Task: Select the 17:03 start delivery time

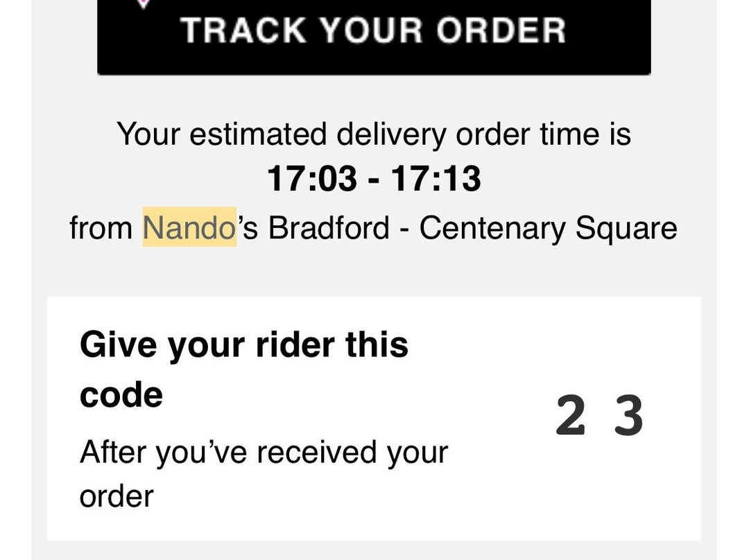Action: point(311,180)
